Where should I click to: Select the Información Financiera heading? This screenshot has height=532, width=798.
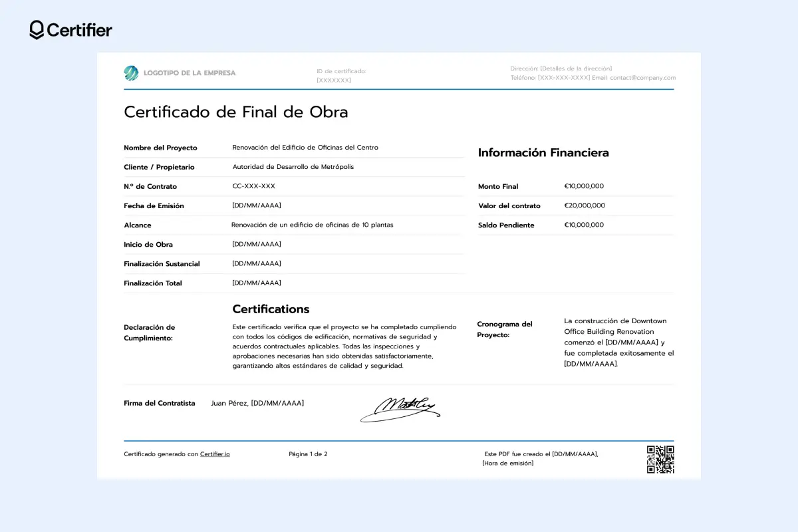click(543, 152)
